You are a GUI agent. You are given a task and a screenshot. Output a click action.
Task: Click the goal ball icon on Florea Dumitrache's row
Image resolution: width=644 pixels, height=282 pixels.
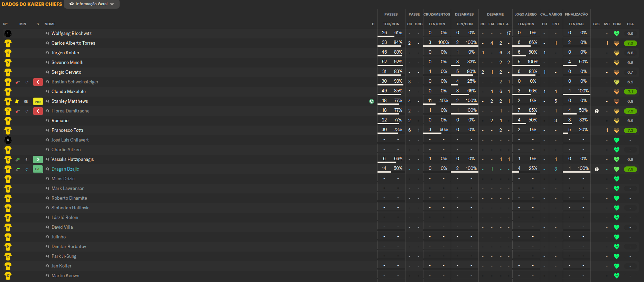tap(597, 111)
